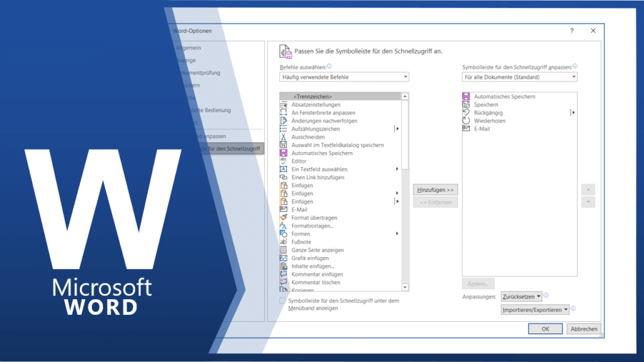Toggle Symbolleiste unter dem Menüband anzeigen checkbox
Screen dimensions: 644x362
tap(282, 301)
